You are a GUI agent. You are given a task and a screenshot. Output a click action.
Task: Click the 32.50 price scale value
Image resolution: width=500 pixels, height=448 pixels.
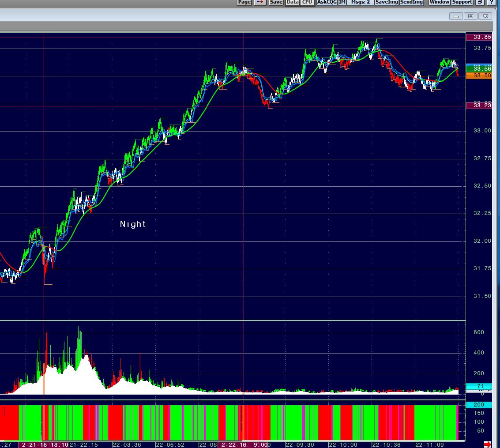pos(482,185)
